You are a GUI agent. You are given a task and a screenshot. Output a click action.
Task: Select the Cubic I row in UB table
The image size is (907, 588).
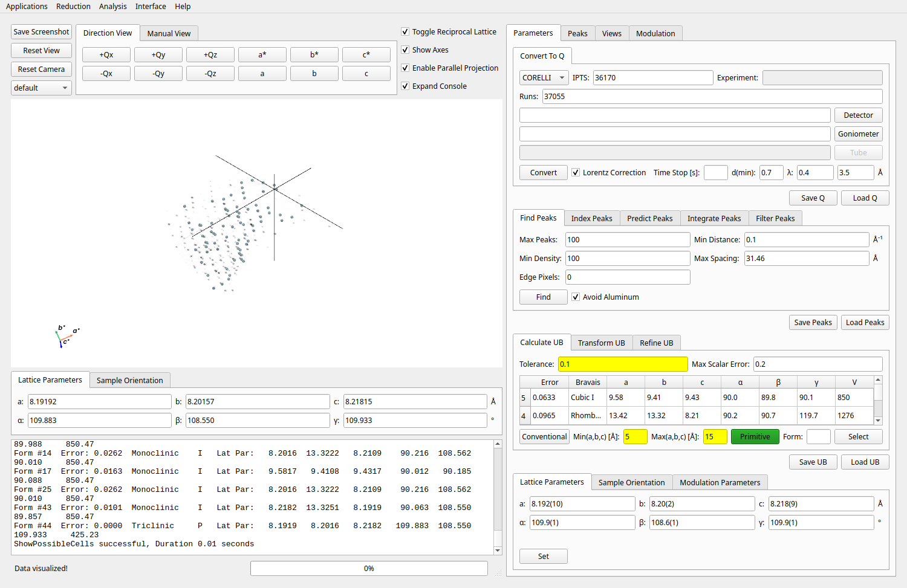pyautogui.click(x=697, y=397)
